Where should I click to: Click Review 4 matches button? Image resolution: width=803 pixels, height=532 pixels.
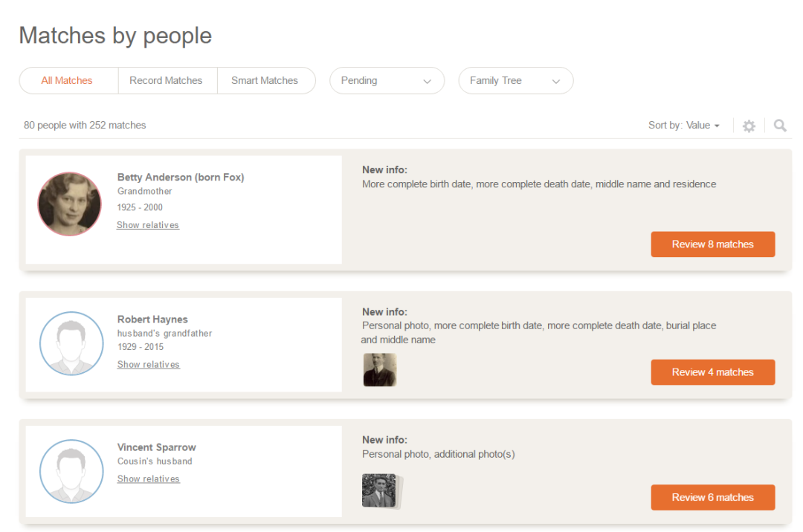tap(712, 372)
